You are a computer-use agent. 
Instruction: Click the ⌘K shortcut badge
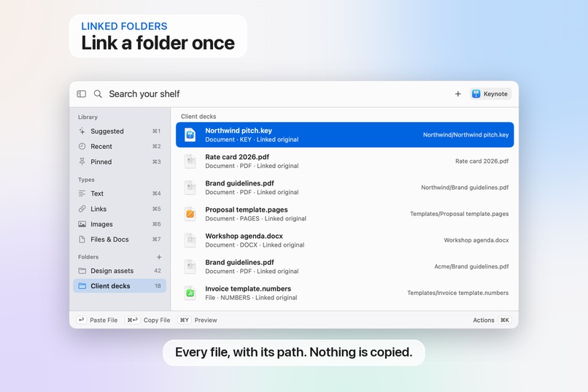tap(505, 320)
